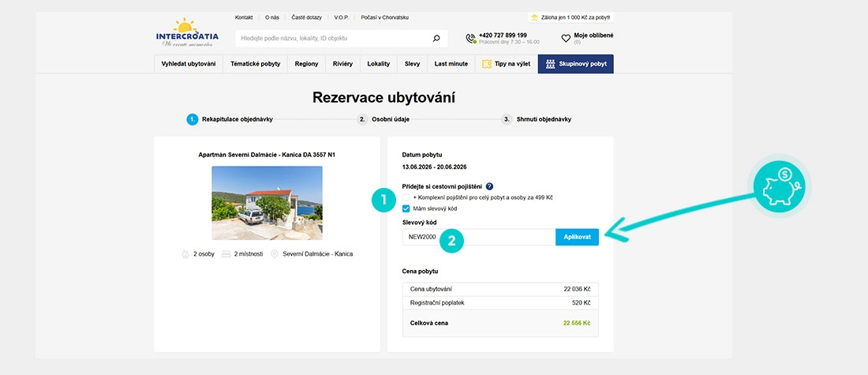Click the Skupinový pobyt group icon
This screenshot has height=375, width=868.
550,64
